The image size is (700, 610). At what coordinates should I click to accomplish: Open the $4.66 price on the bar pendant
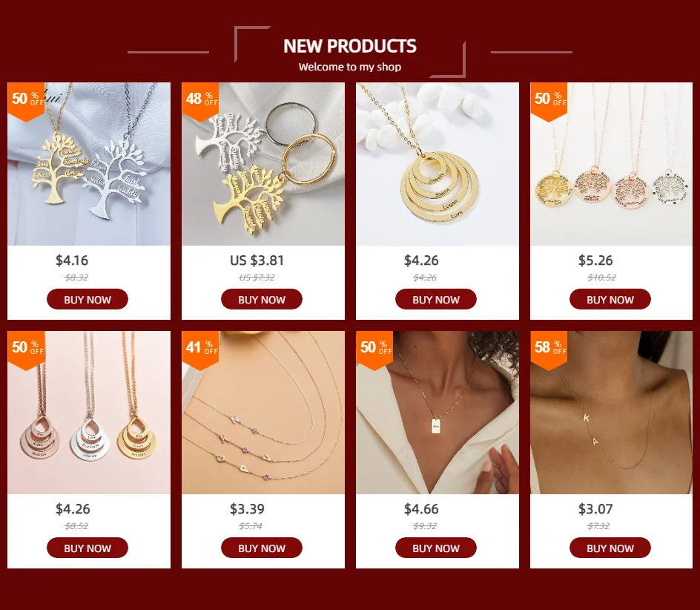click(x=421, y=509)
